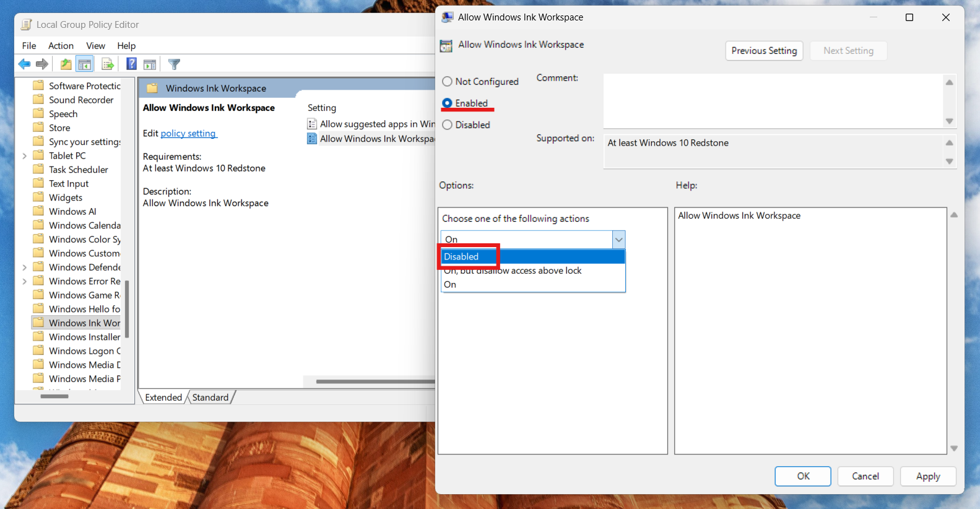This screenshot has width=980, height=509.
Task: Click the Windows Ink Workspace header folder icon
Action: point(152,88)
